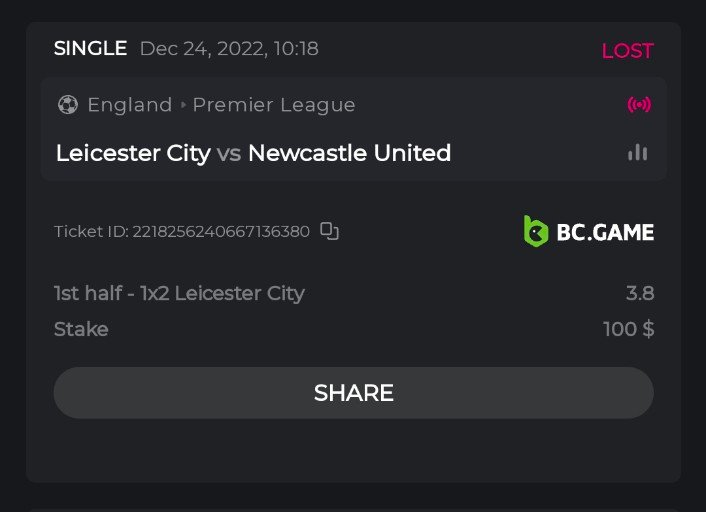706x512 pixels.
Task: Click the arrow between England and Premier League
Action: (x=183, y=105)
